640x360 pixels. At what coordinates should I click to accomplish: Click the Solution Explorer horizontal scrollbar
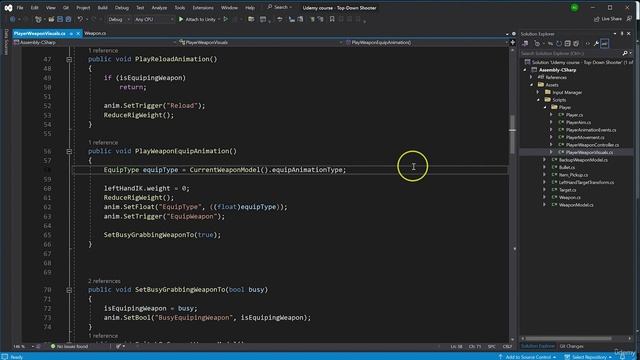pos(568,338)
